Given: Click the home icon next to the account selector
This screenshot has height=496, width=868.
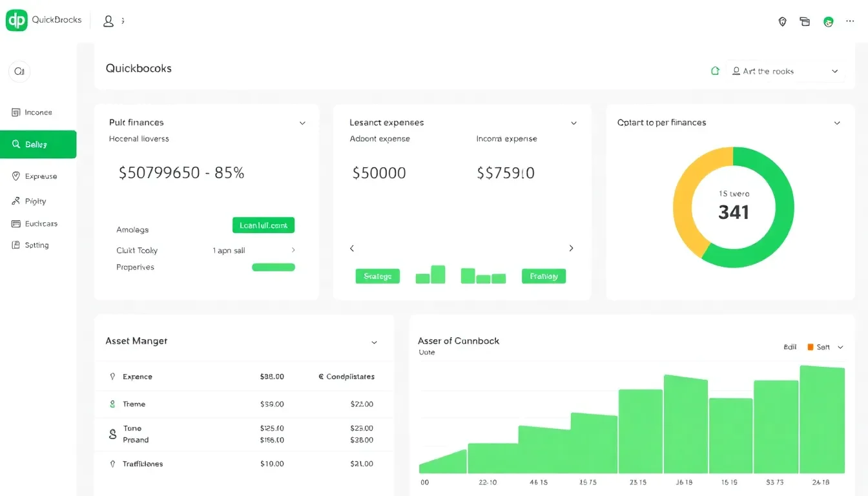Looking at the screenshot, I should point(715,70).
